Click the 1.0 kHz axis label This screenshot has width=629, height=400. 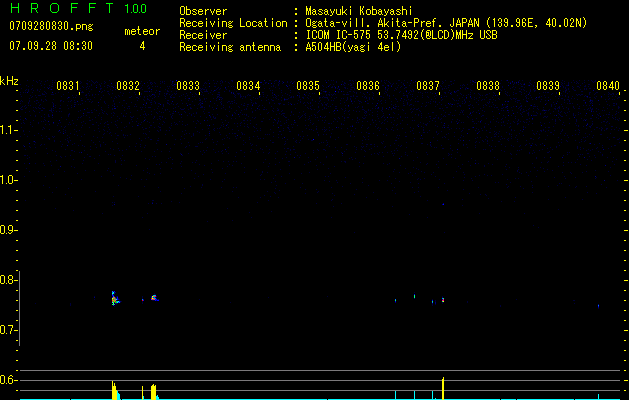(7, 180)
